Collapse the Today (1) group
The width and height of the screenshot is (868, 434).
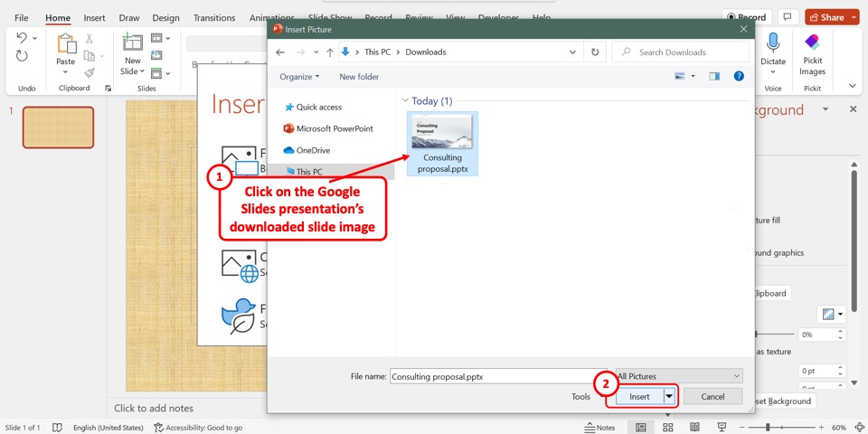point(405,100)
